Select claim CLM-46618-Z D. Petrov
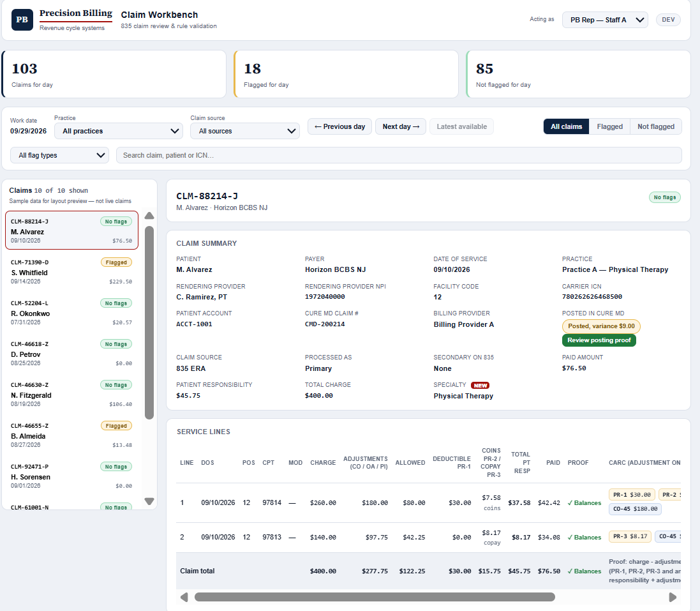The height and width of the screenshot is (611, 700). click(71, 353)
